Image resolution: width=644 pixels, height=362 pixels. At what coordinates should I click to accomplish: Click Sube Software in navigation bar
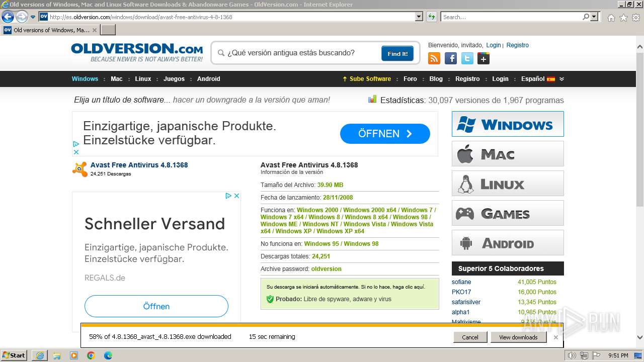(x=367, y=79)
